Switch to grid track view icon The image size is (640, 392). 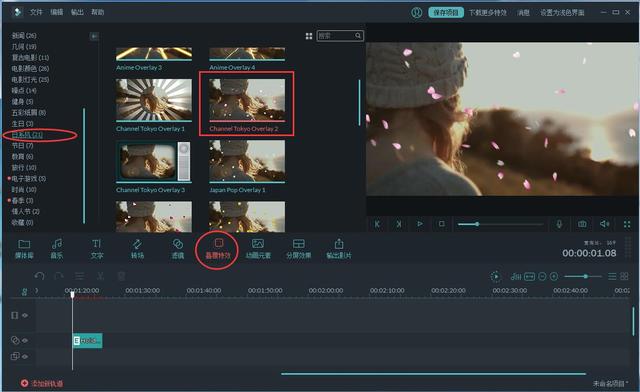624,276
